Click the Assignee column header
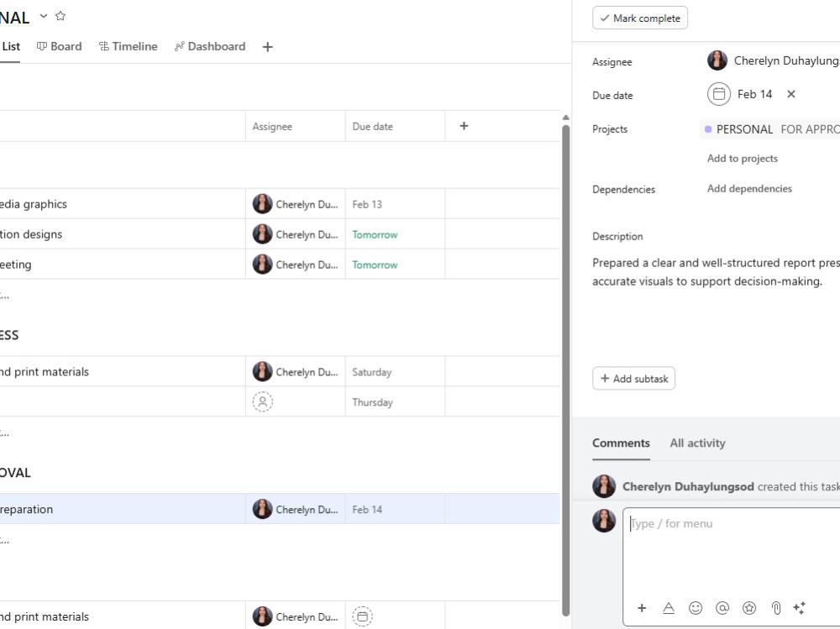 pos(295,127)
